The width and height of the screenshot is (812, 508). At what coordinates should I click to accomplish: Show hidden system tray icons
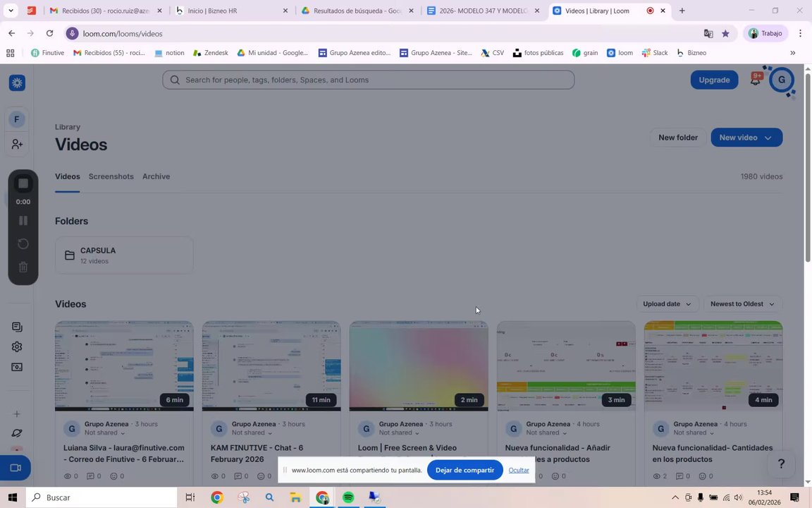675,497
